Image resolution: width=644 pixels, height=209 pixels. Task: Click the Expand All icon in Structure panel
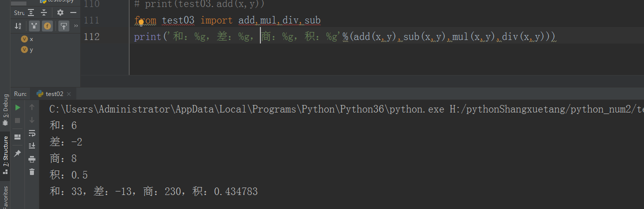coord(31,12)
